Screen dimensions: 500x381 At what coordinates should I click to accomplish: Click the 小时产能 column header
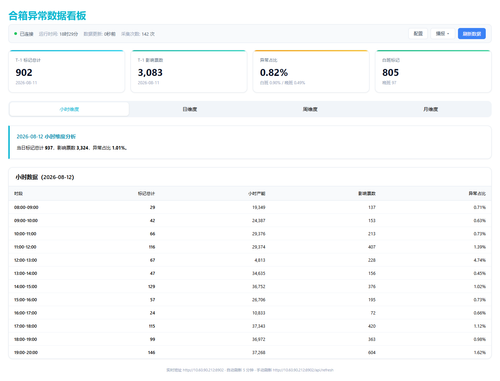[257, 194]
